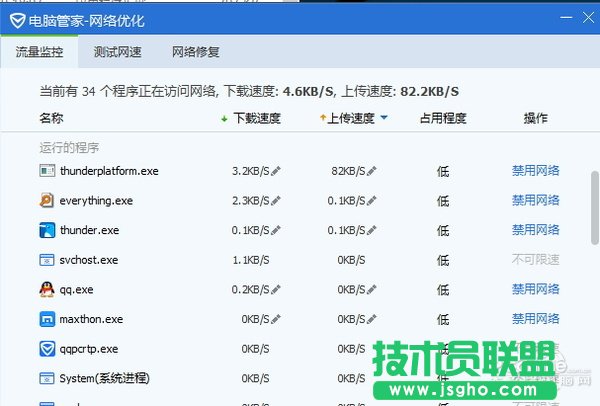
Task: Click 禁用网络 for thunder.exe
Action: pyautogui.click(x=536, y=230)
